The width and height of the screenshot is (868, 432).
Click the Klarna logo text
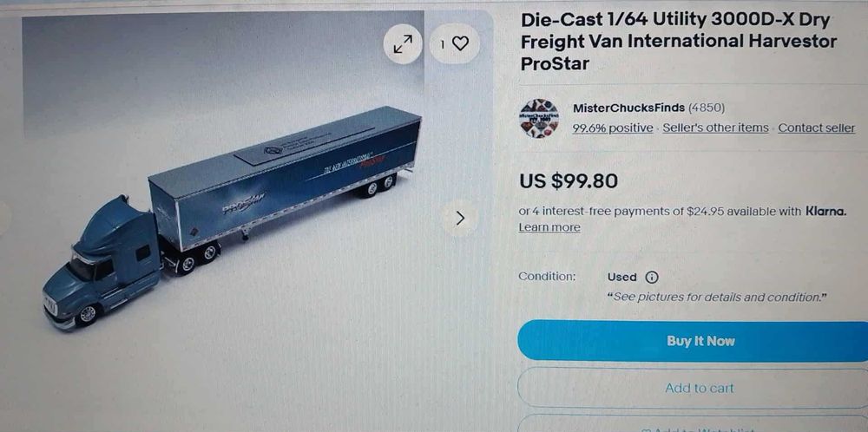(826, 211)
